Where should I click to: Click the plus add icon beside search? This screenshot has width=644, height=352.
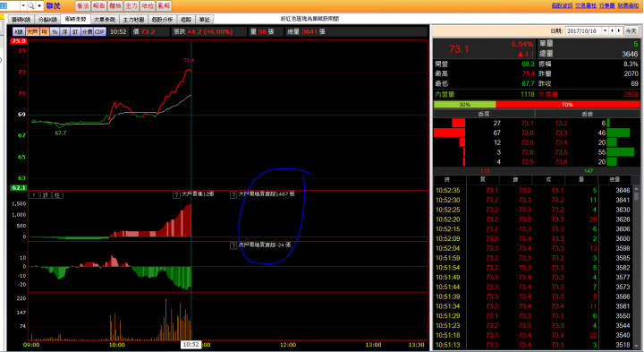(39, 5)
